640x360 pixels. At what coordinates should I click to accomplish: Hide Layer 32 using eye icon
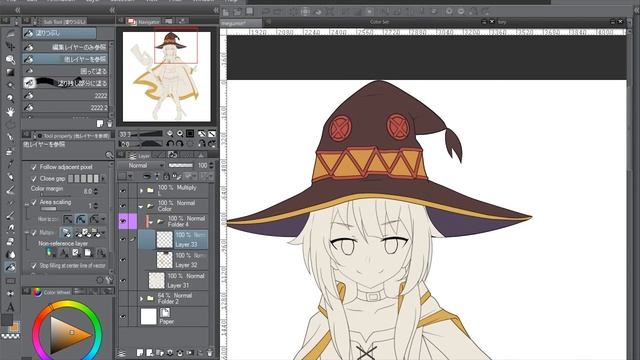click(123, 260)
